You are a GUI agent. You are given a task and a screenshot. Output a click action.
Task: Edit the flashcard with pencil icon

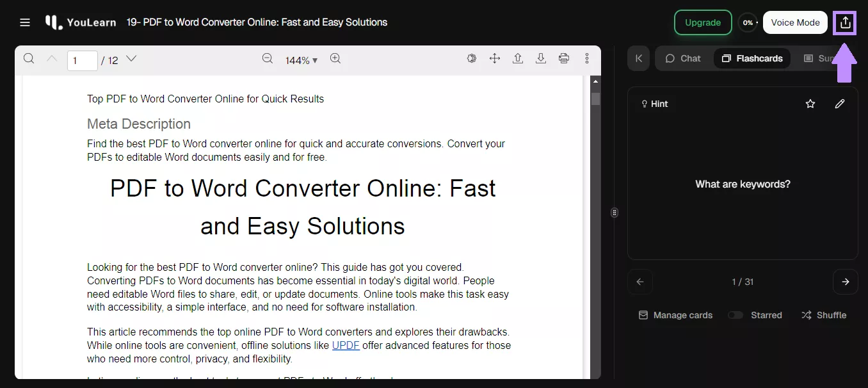pyautogui.click(x=840, y=104)
